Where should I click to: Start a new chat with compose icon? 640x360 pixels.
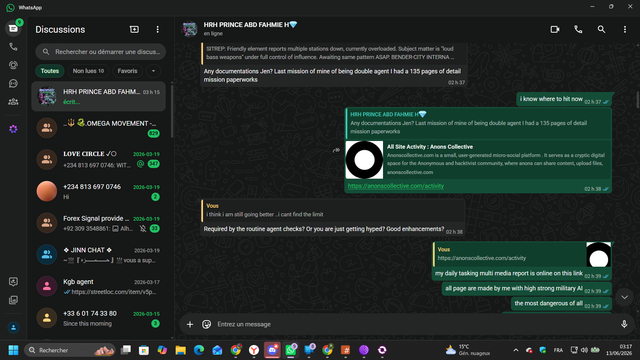(x=134, y=29)
